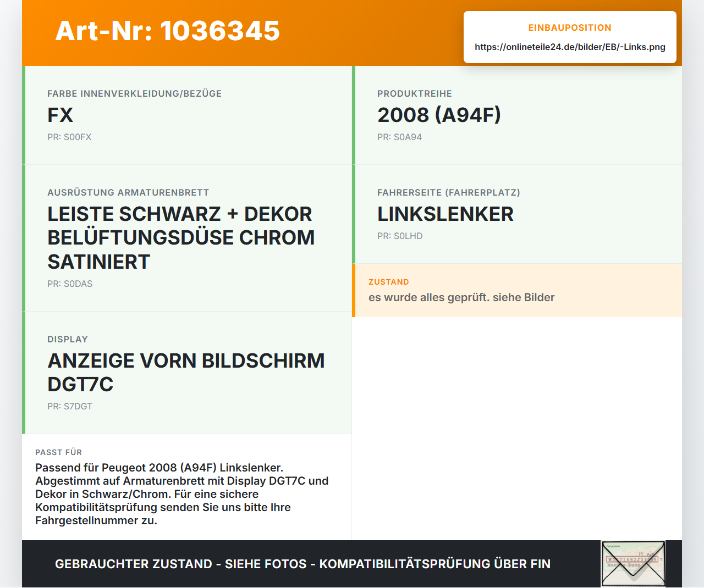Viewport: 704px width, 588px height.
Task: Click the PR: S00FX code
Action: pyautogui.click(x=69, y=137)
